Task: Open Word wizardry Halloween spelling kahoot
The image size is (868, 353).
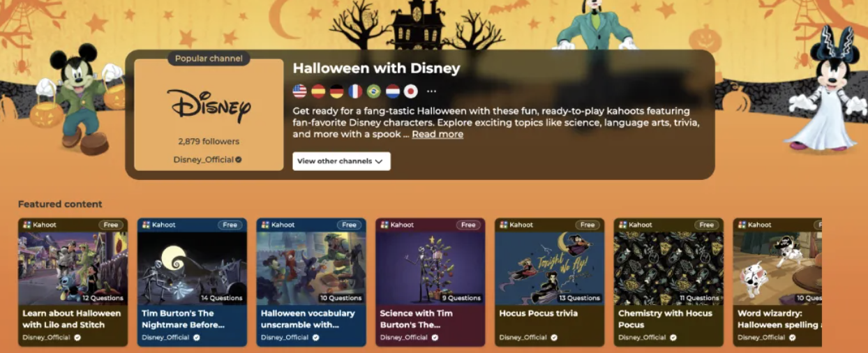Action: (777, 283)
